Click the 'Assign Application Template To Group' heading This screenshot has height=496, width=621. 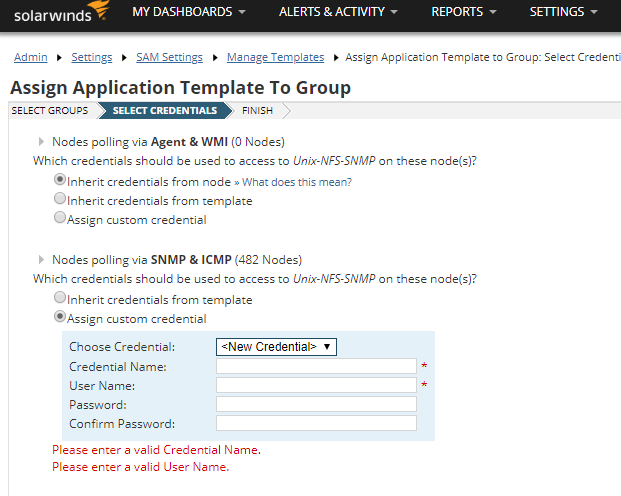[181, 88]
